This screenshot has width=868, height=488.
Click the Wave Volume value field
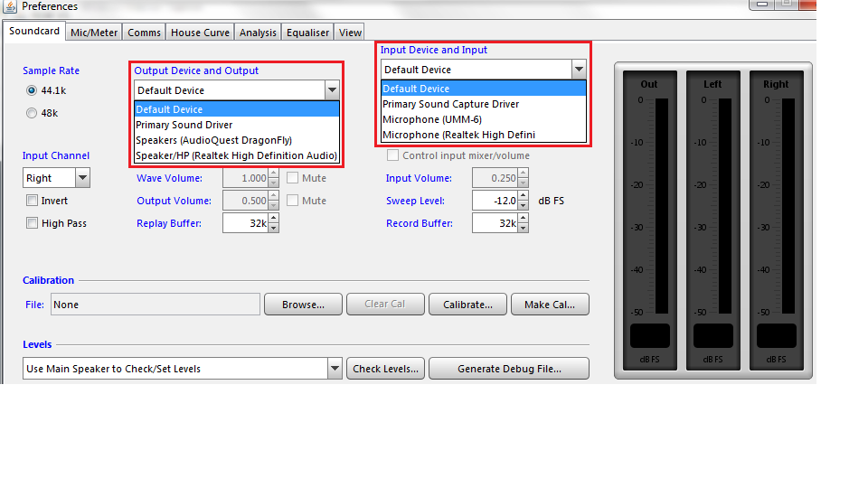click(x=245, y=178)
